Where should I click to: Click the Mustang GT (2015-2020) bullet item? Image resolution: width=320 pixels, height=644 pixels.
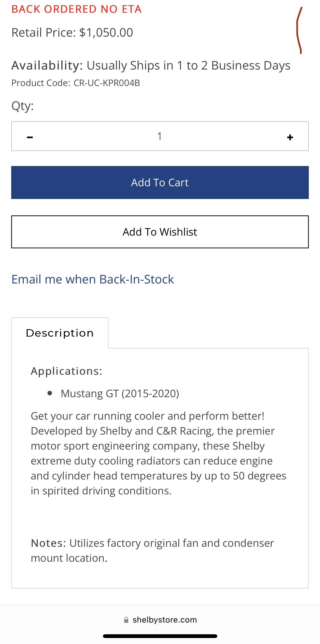pos(120,393)
